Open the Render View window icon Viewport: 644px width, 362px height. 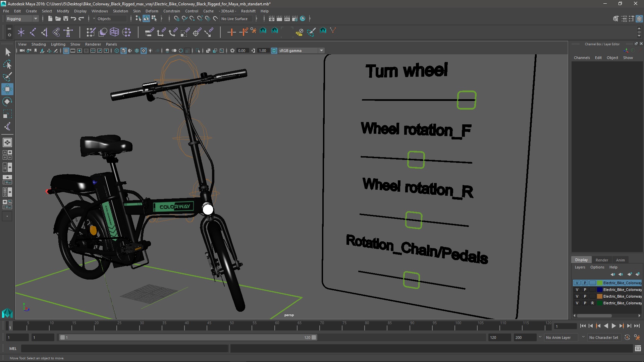point(272,19)
